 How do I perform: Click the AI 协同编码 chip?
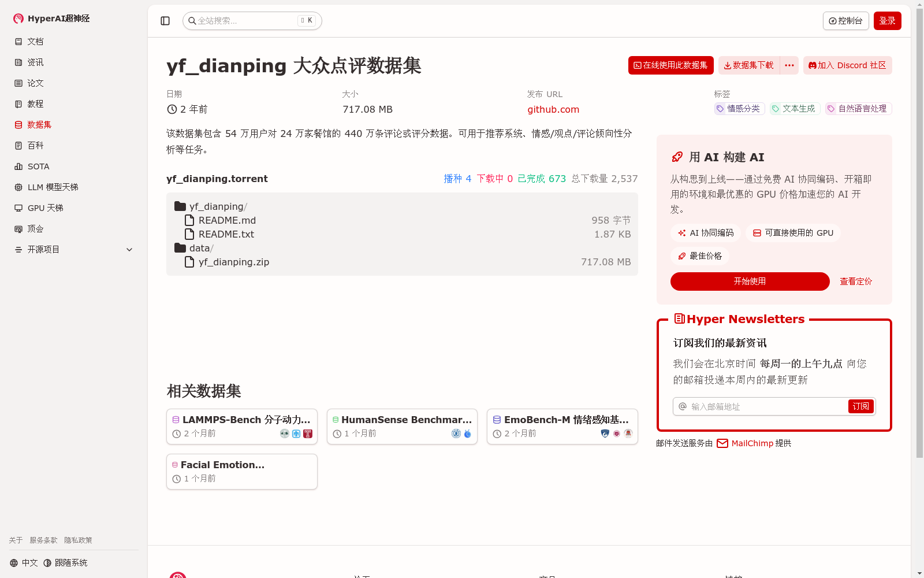[706, 233]
